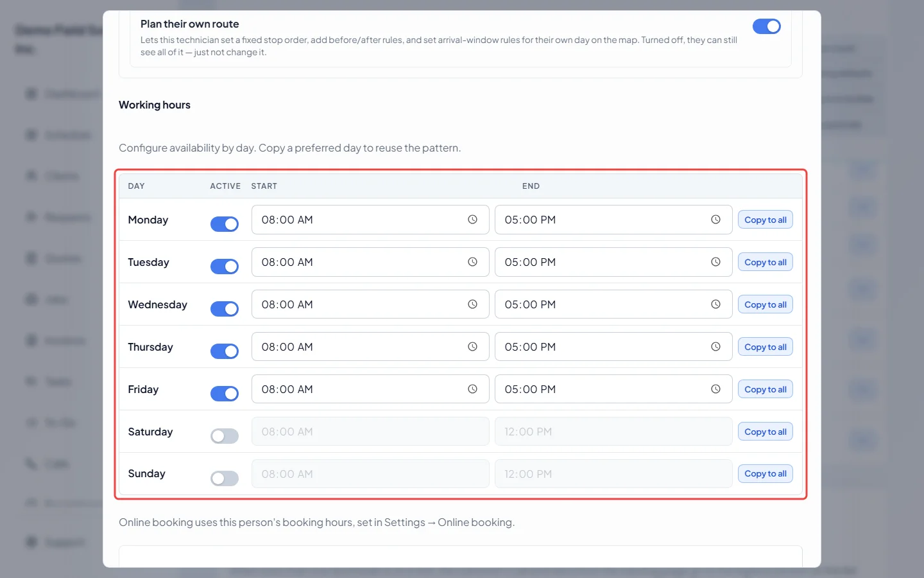Edit Tuesday start time 08:00 AM field

370,262
